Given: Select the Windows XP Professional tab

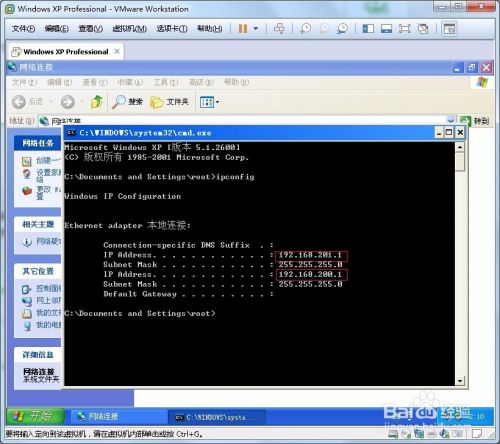Looking at the screenshot, I should (x=66, y=52).
